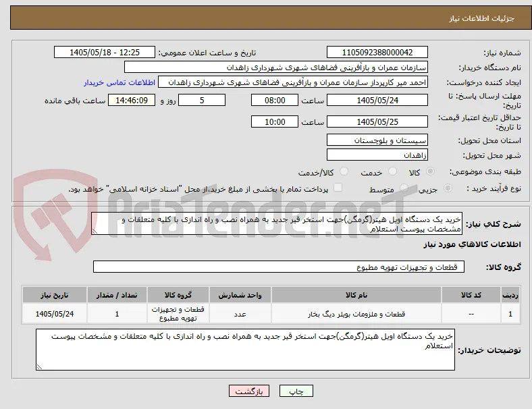The height and width of the screenshot is (409, 532).
Task: Click the ساعت باقی مانده label
Action: tap(75, 101)
